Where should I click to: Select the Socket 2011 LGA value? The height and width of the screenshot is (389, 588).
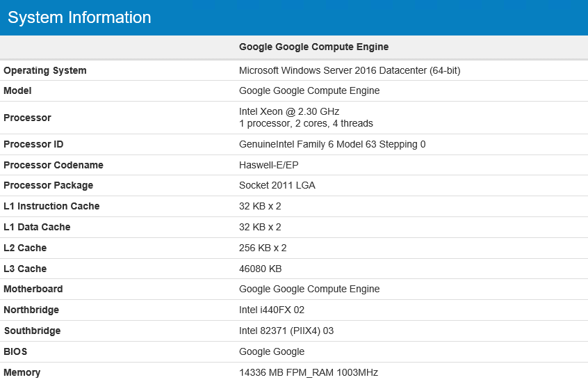click(277, 186)
